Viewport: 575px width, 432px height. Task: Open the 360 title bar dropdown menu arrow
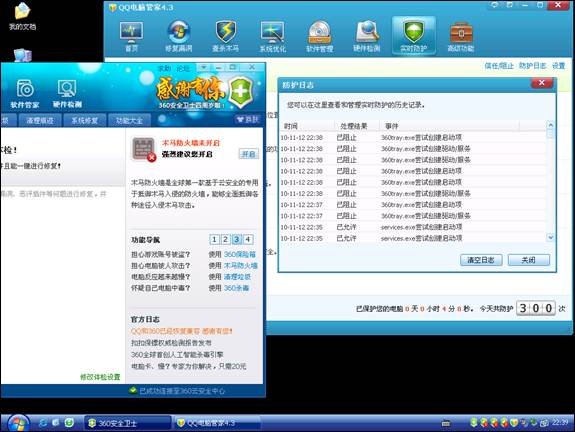click(x=203, y=67)
